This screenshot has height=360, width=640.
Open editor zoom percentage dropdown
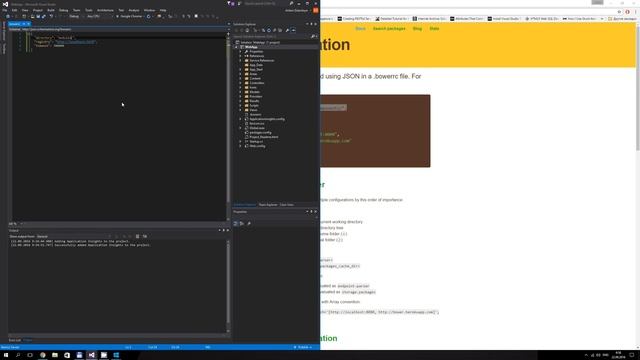coord(16,224)
